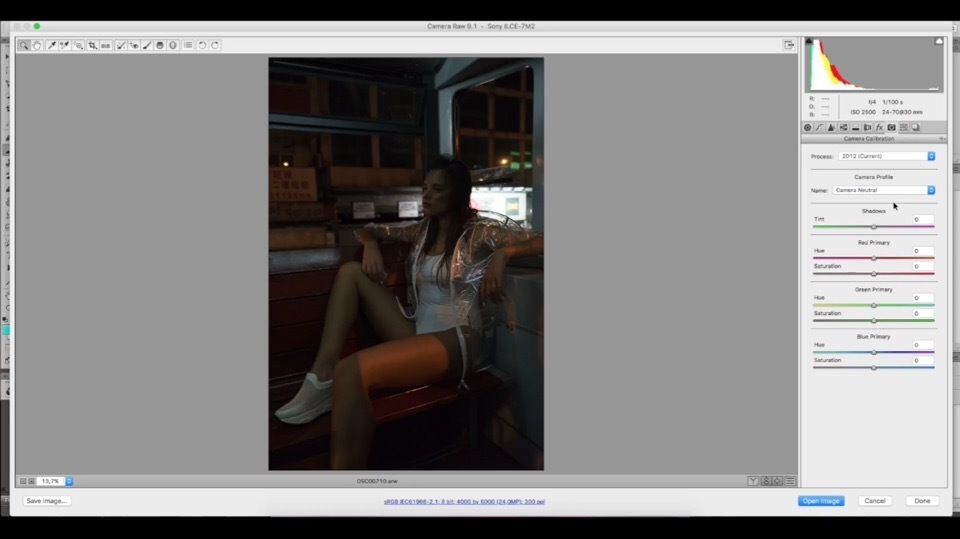960x539 pixels.
Task: Click the Shadows Tint value field
Action: click(x=922, y=219)
